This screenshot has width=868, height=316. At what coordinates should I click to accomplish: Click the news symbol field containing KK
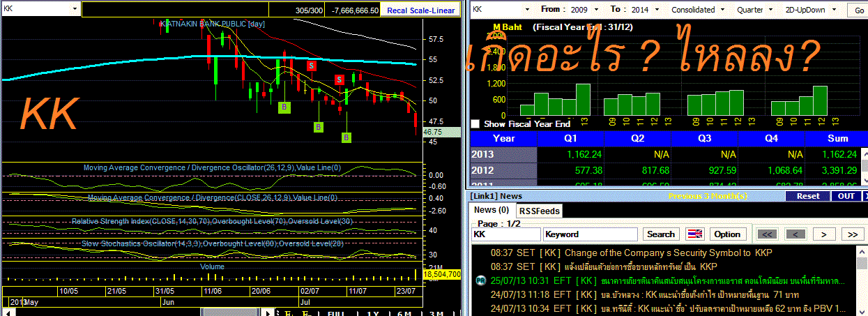[506, 234]
